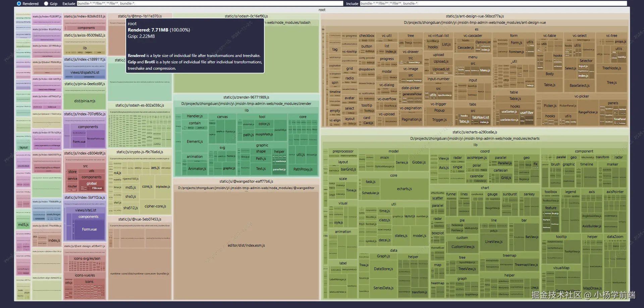Open the static/js/echarts-a290ce8e.js bundle header
Image resolution: width=644 pixels, height=308 pixels.
475,132
